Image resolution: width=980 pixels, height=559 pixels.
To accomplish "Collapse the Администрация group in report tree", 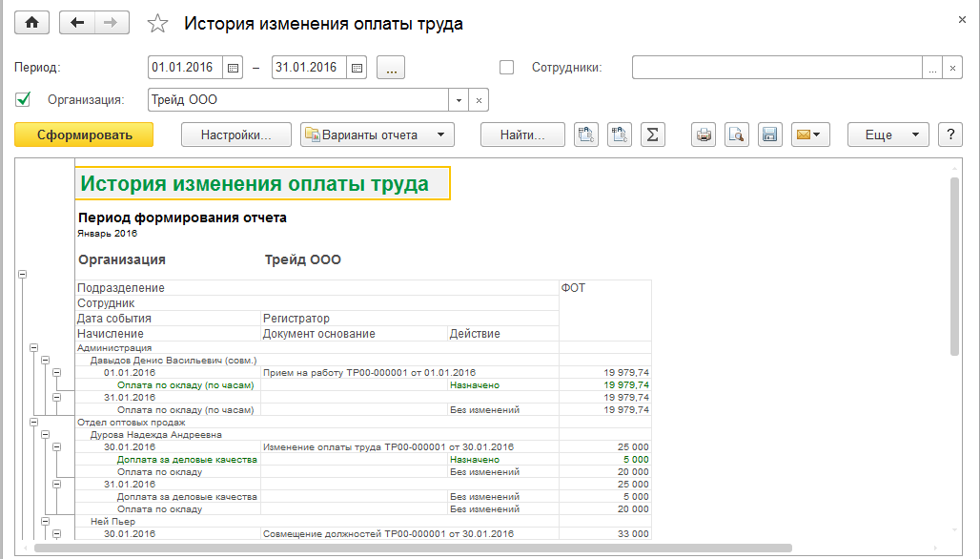I will tap(33, 349).
